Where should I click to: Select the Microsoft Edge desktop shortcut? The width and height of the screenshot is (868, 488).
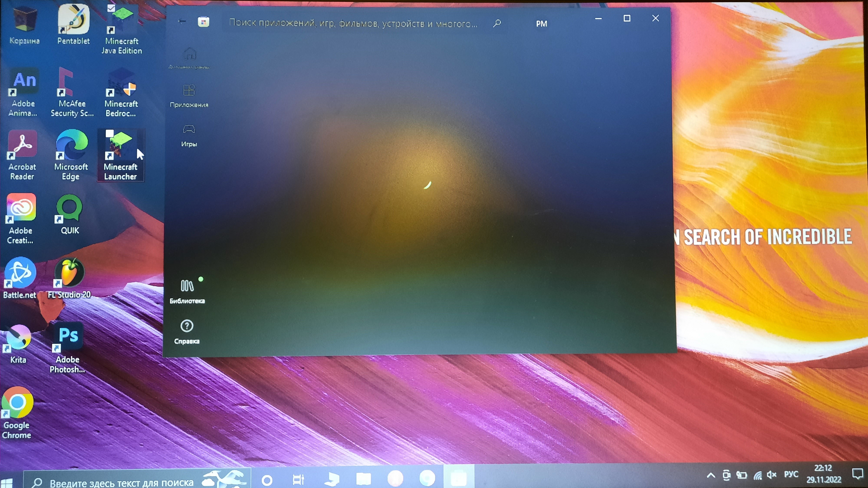tap(71, 155)
